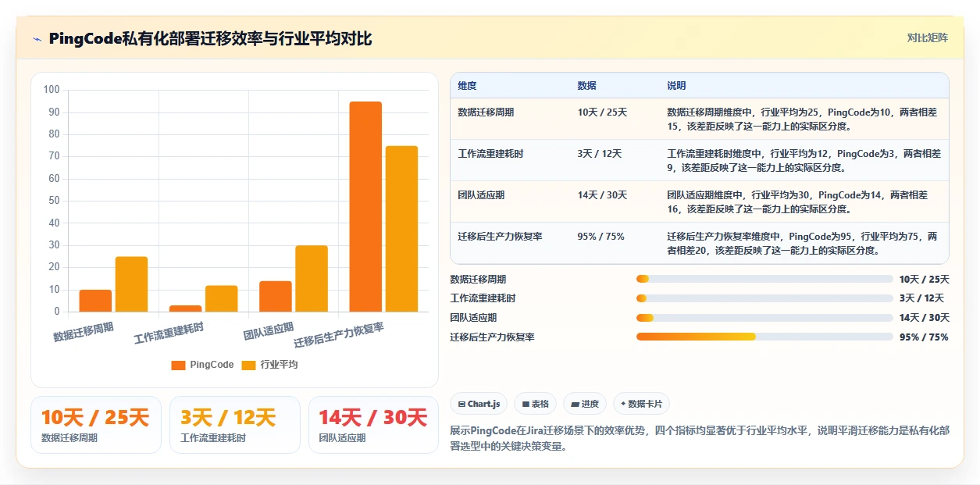Click the 行业平均 bar for 数据迁移周期
980x485 pixels.
[x=131, y=284]
